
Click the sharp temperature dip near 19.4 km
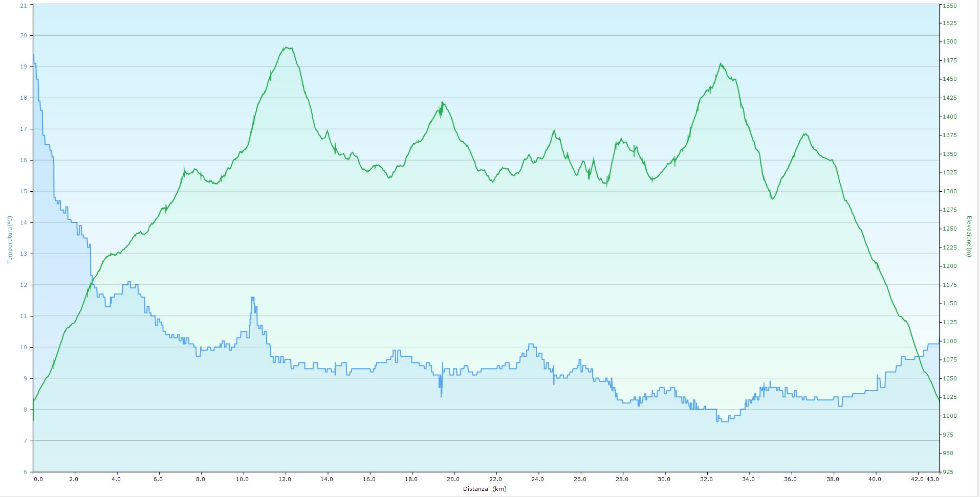pos(441,395)
